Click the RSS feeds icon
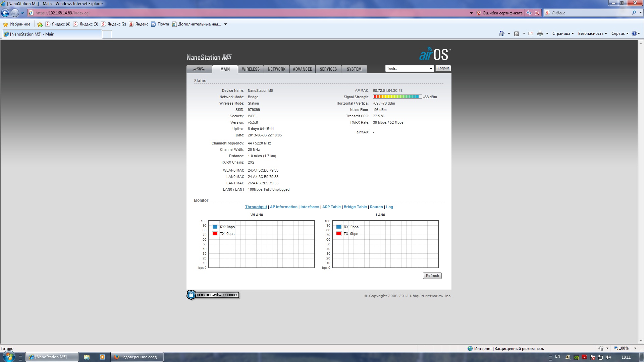Image resolution: width=644 pixels, height=362 pixels. 517,34
